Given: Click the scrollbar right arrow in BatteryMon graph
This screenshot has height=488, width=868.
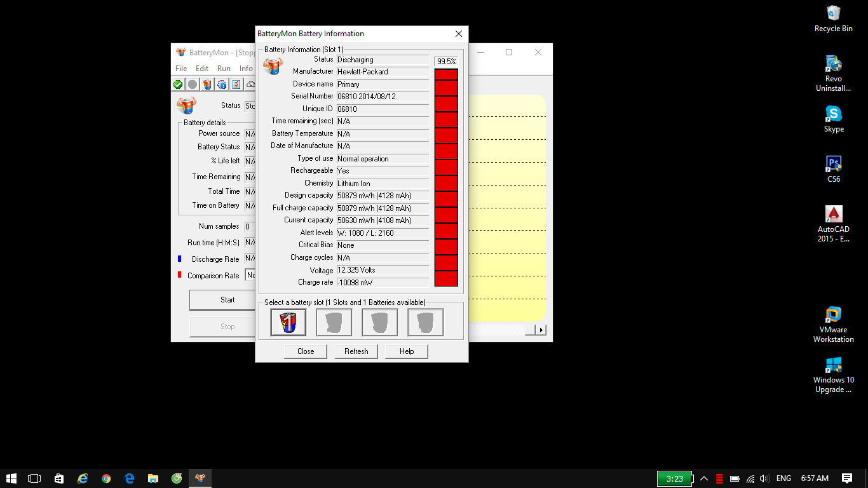Looking at the screenshot, I should coord(541,330).
